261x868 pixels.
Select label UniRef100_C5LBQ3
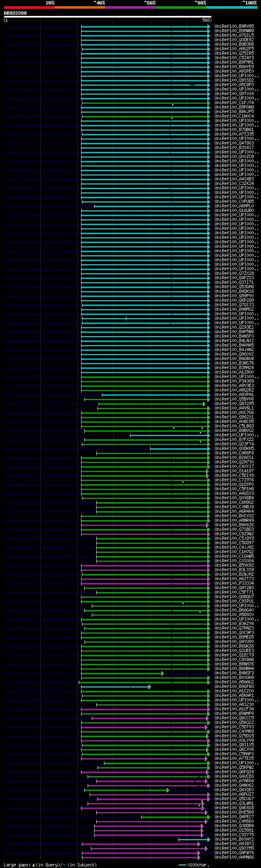[x=234, y=426]
